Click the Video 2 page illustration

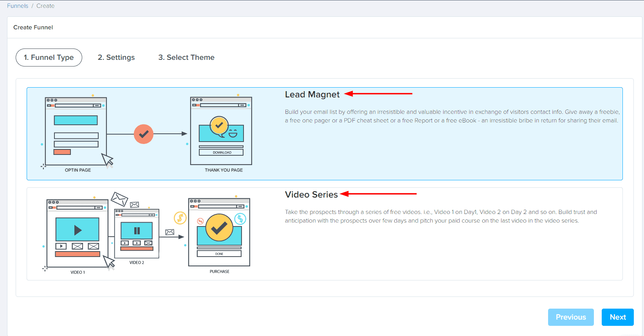pos(137,234)
